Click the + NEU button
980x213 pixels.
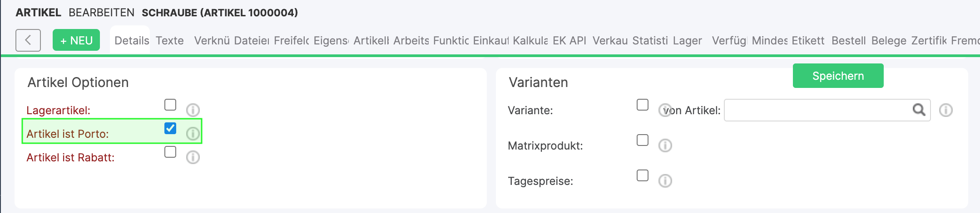[76, 40]
